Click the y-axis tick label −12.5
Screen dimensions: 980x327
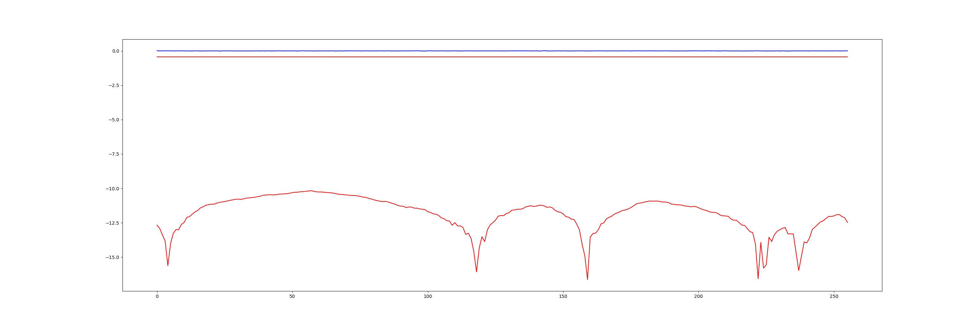tap(112, 223)
